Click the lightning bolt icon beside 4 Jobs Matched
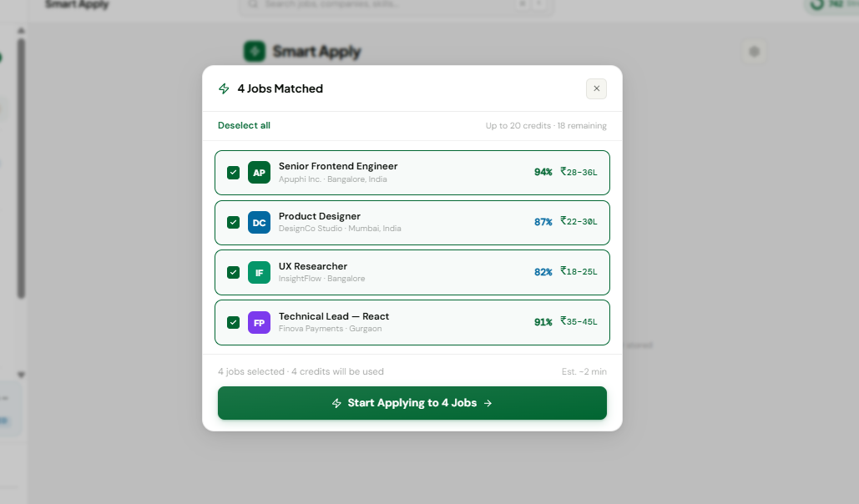Viewport: 859px width, 504px height. pos(224,88)
